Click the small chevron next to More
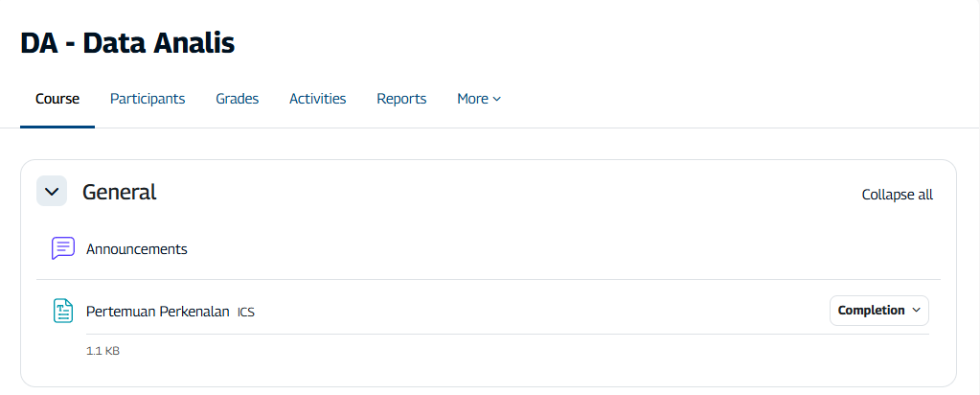This screenshot has height=395, width=980. (x=496, y=100)
